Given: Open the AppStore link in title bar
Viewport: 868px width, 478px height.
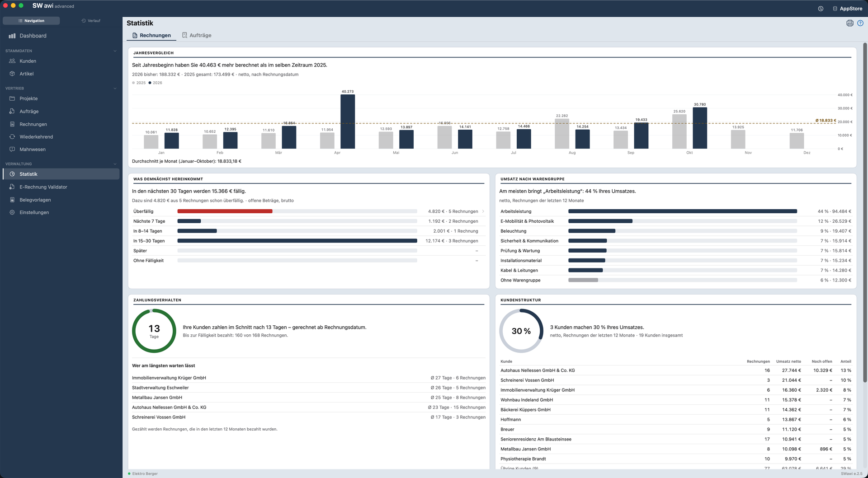Looking at the screenshot, I should pos(847,9).
